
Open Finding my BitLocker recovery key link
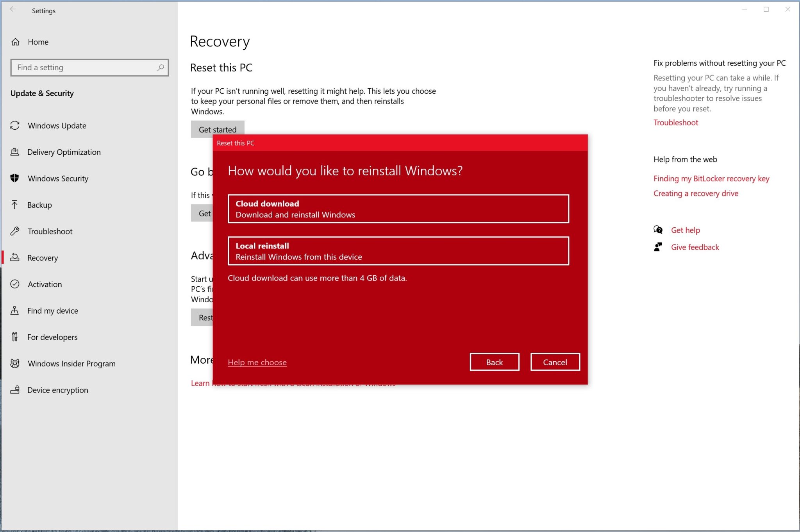711,179
